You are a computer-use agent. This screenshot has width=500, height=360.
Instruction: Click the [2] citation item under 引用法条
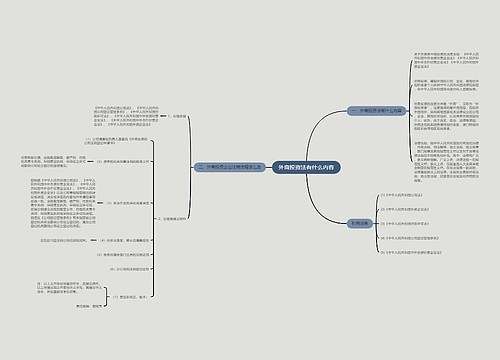[x=404, y=209]
